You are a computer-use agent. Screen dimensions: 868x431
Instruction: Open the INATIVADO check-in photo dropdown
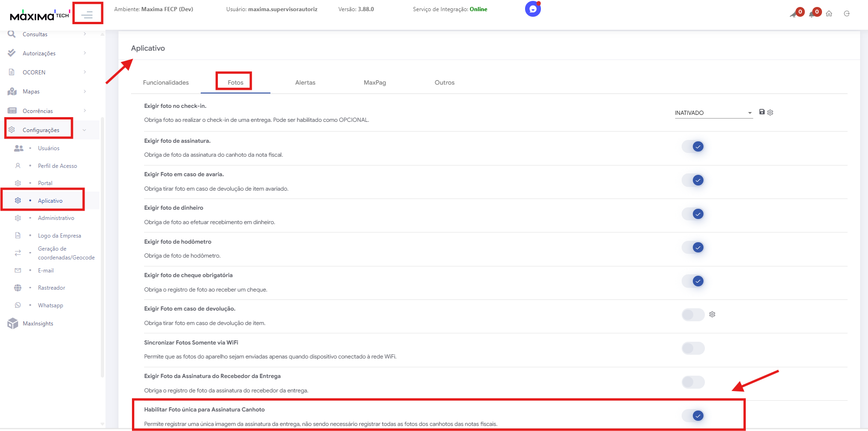point(714,113)
